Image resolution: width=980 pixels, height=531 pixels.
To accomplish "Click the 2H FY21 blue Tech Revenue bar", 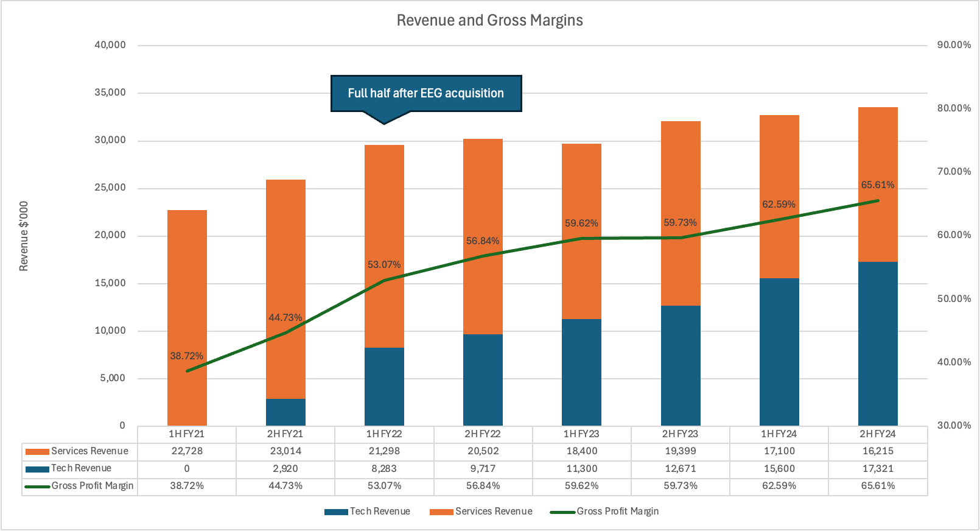I will pos(285,412).
